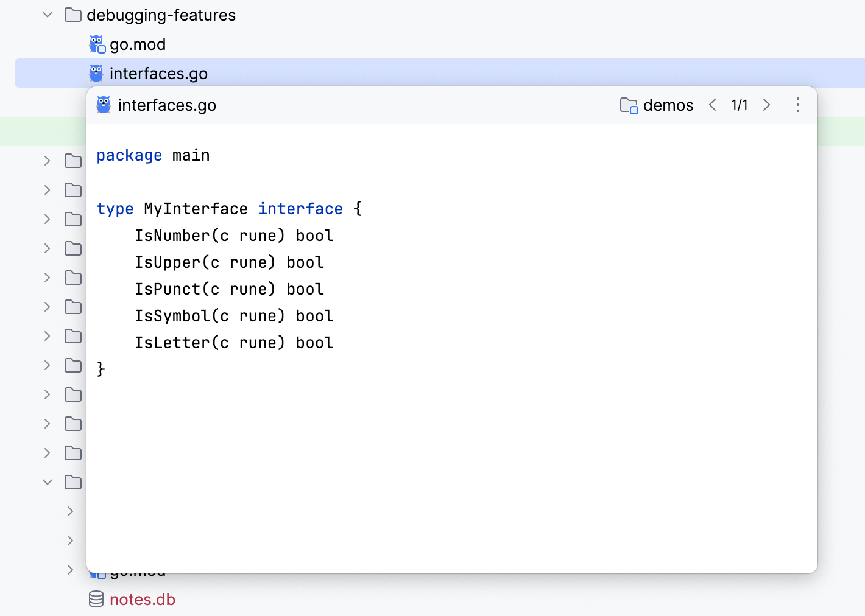Image resolution: width=865 pixels, height=616 pixels.
Task: Select the notes.db file in the tree
Action: click(x=142, y=599)
